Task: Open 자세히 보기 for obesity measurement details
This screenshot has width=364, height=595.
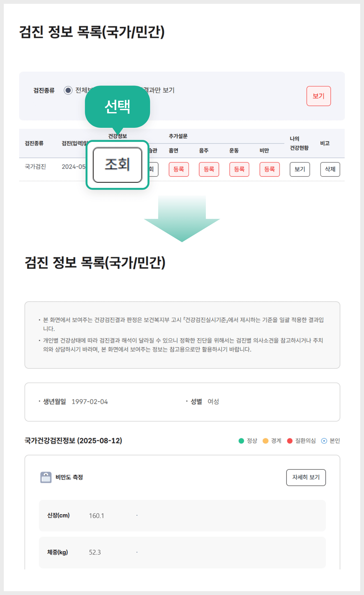Action: click(x=306, y=478)
